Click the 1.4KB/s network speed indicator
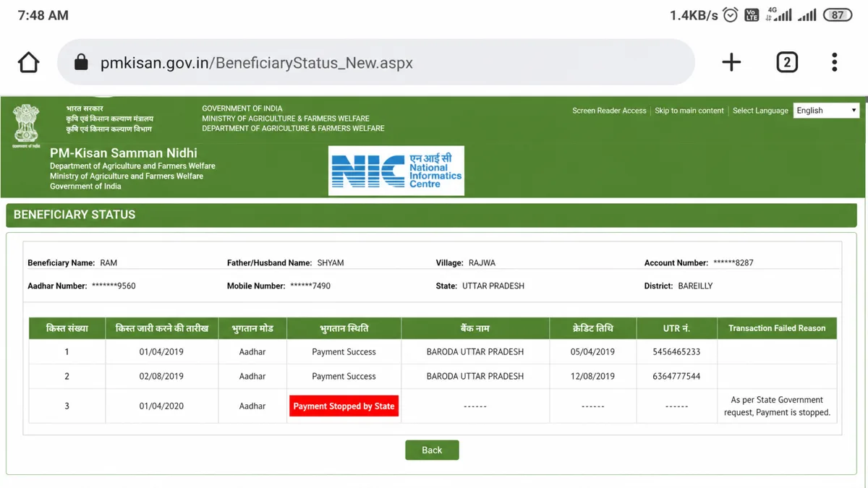The width and height of the screenshot is (868, 488). 694,15
